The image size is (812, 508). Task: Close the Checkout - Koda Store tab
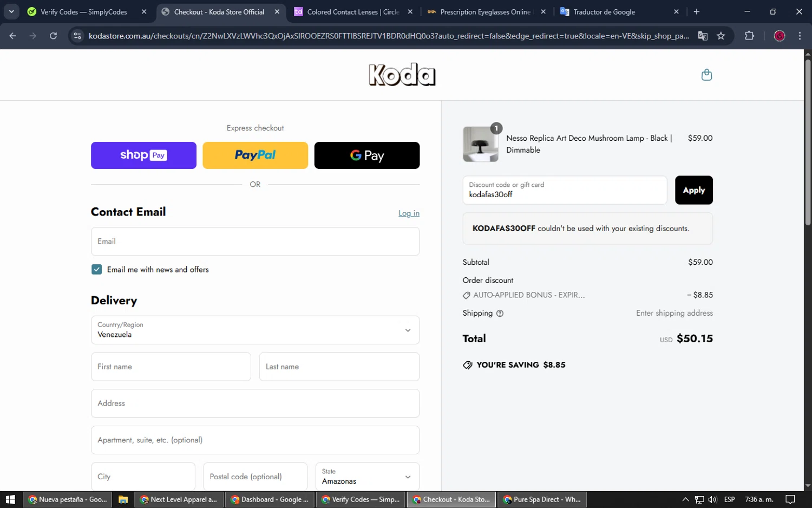click(277, 11)
